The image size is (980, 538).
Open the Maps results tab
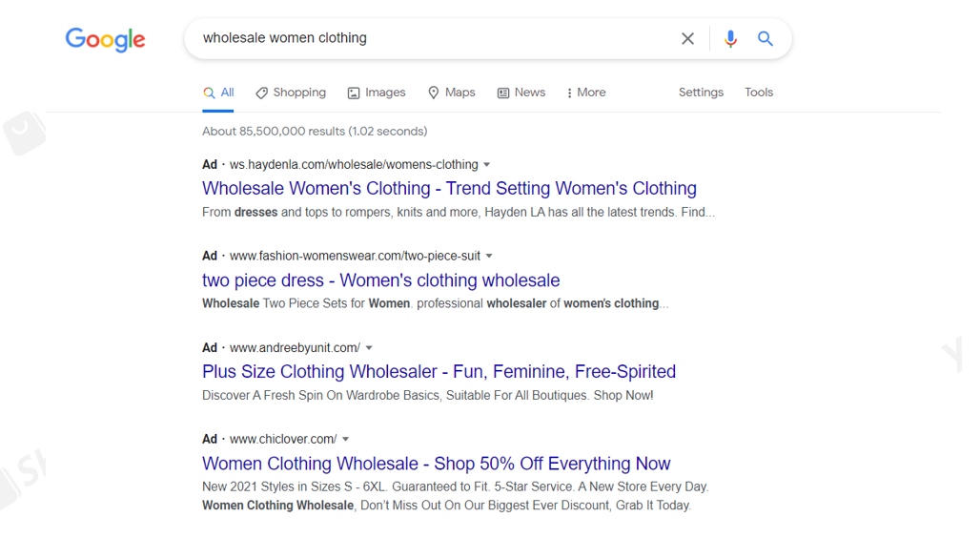[452, 93]
